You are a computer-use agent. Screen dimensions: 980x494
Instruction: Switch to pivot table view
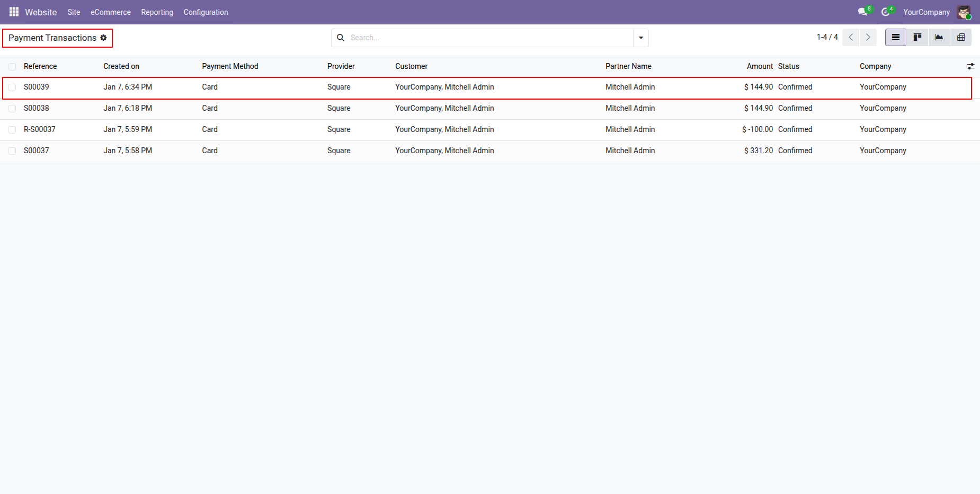point(960,38)
